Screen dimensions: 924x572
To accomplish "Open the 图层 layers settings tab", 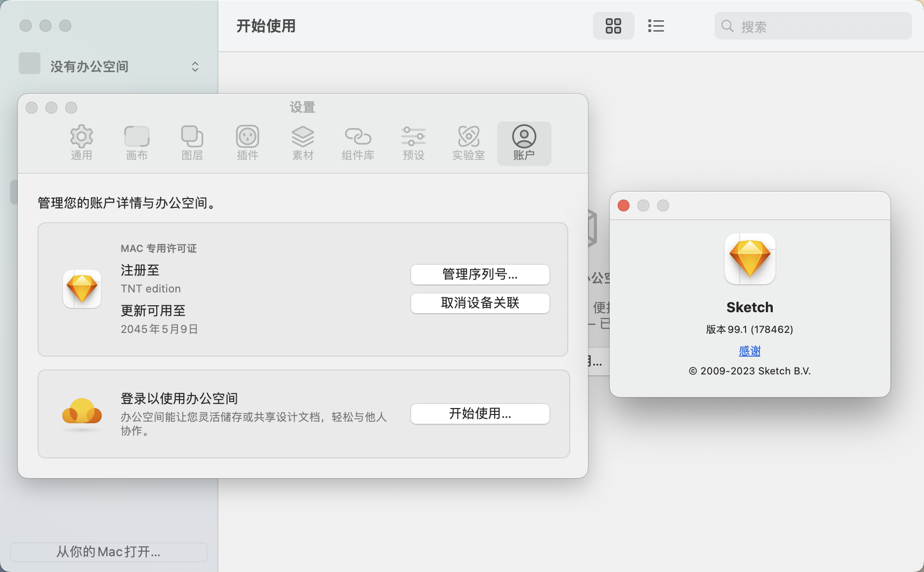I will (192, 143).
